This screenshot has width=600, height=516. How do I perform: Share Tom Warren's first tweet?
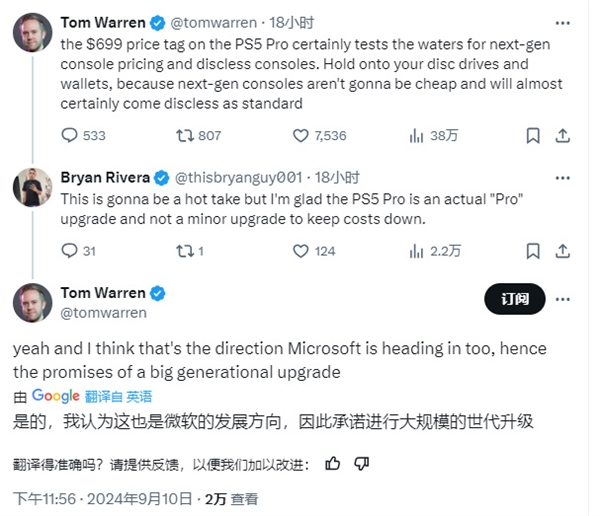562,135
